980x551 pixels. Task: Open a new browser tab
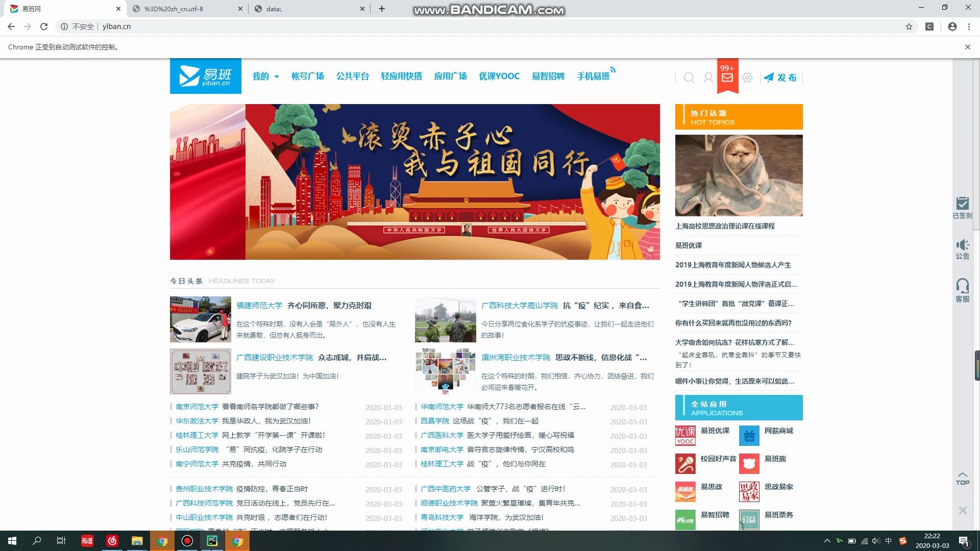point(381,9)
